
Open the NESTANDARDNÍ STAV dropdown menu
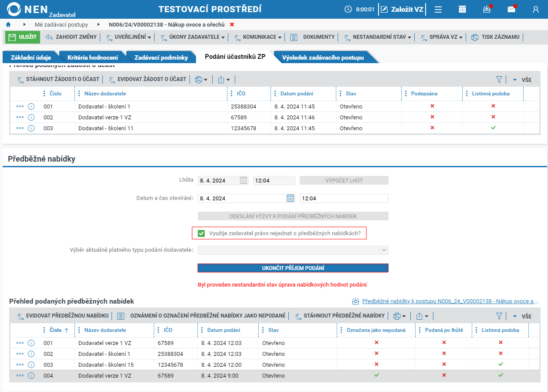[378, 37]
